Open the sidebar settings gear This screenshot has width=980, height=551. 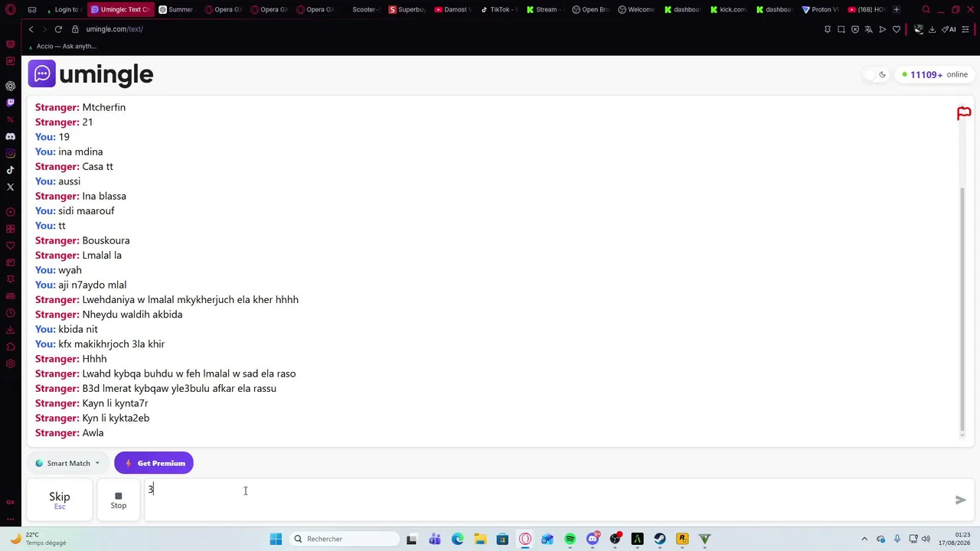10,364
